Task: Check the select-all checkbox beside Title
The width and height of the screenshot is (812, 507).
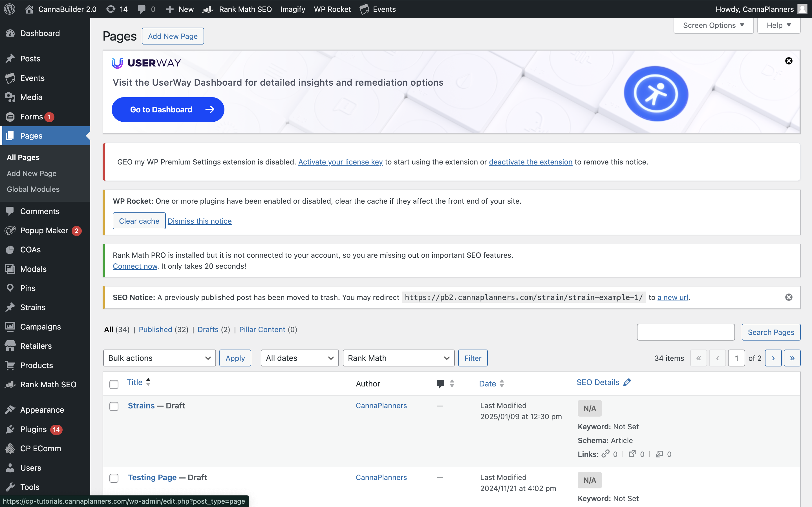Action: (114, 384)
